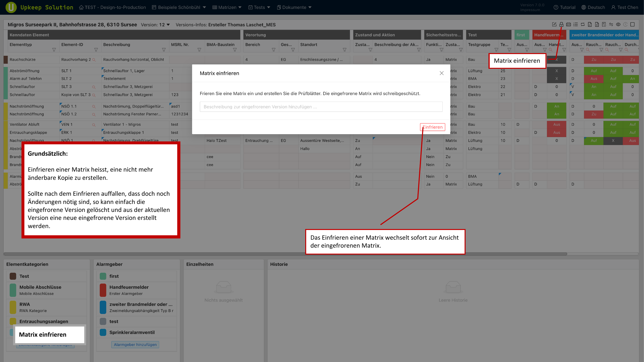Click the Upkeep Solution logo
This screenshot has width=644, height=362.
[11, 7]
